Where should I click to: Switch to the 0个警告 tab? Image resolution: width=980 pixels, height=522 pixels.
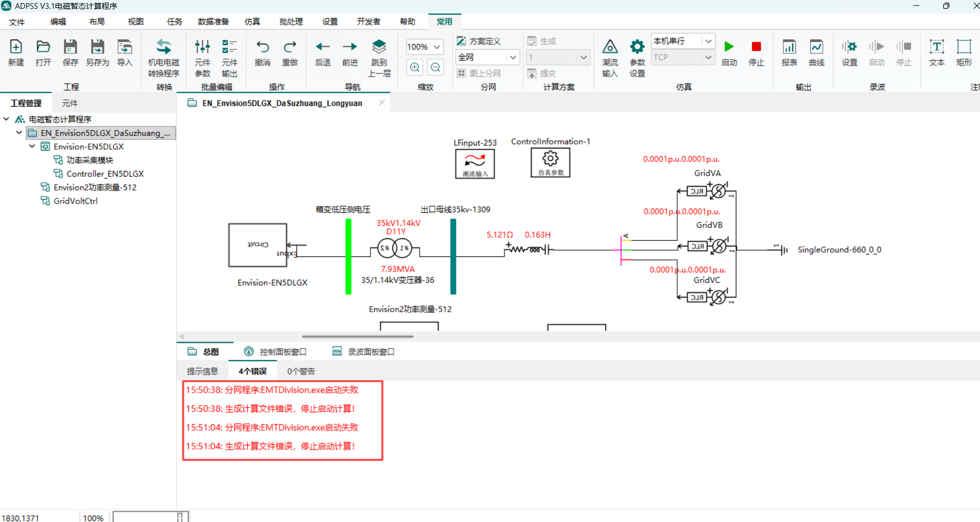301,371
